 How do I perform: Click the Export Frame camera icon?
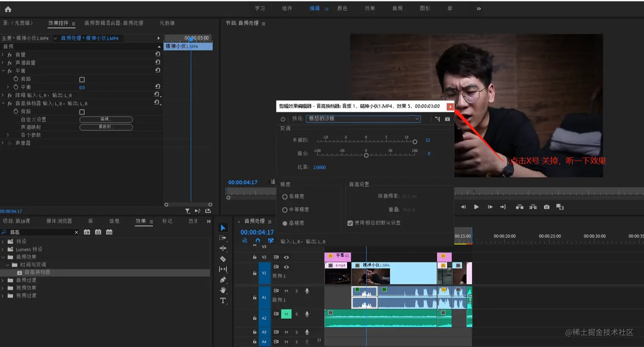point(546,207)
